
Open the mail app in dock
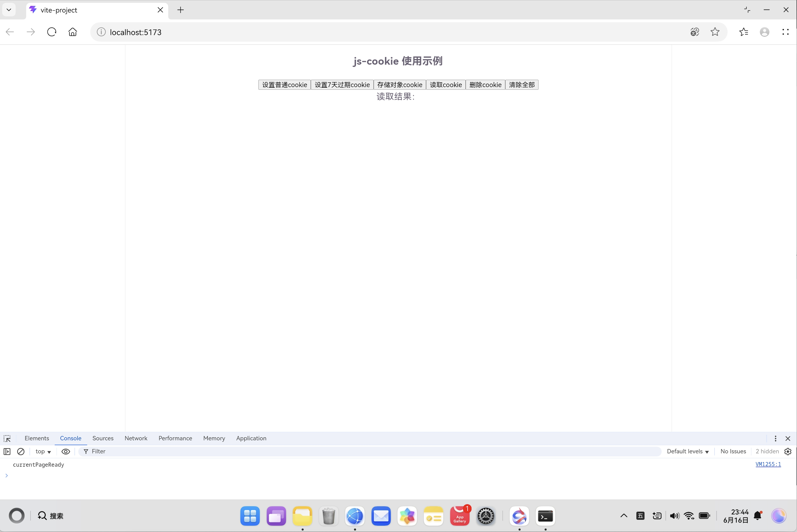click(381, 516)
